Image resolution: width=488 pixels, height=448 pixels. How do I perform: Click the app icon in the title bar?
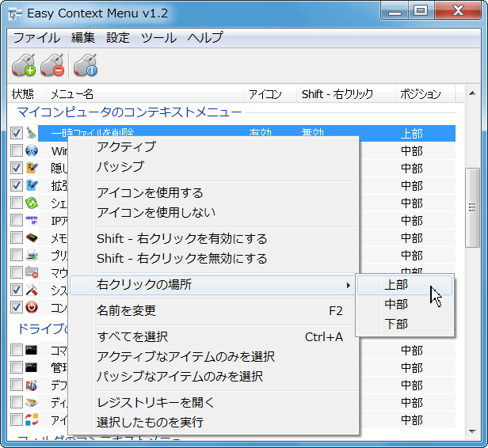14,13
